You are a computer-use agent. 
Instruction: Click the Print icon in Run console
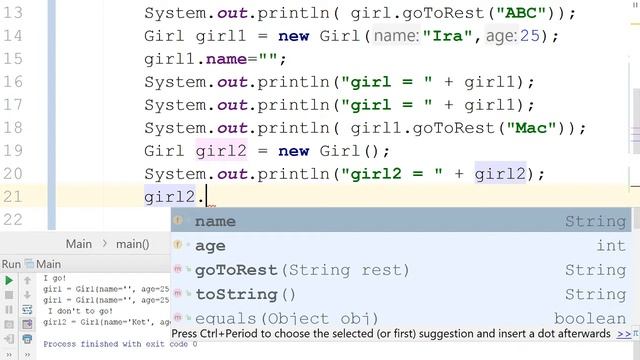pos(27,339)
